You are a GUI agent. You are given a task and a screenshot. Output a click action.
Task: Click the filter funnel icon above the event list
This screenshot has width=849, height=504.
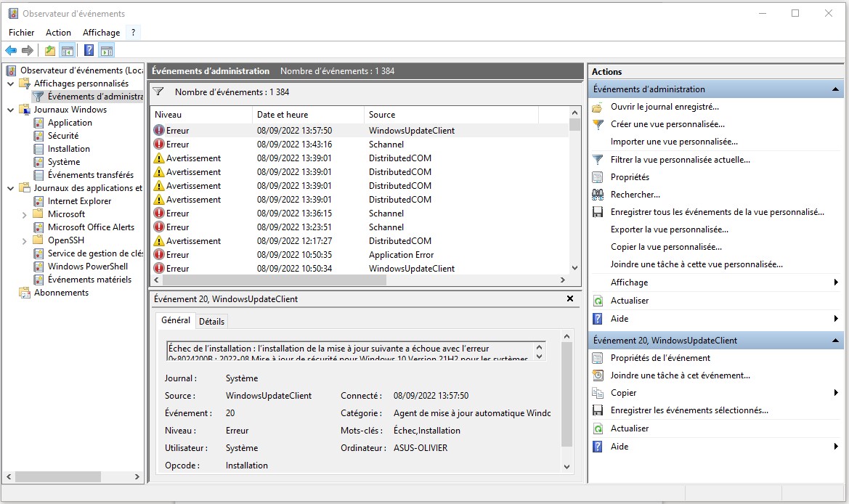click(x=158, y=92)
